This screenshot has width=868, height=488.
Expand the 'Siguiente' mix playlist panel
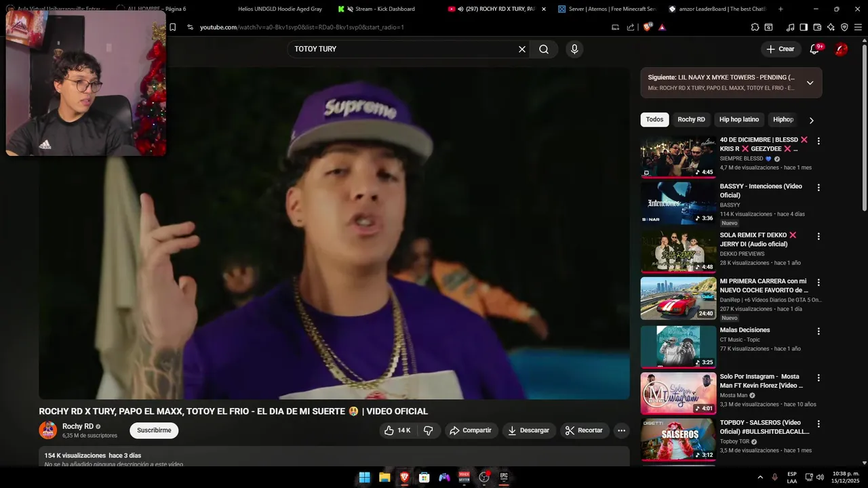click(810, 83)
